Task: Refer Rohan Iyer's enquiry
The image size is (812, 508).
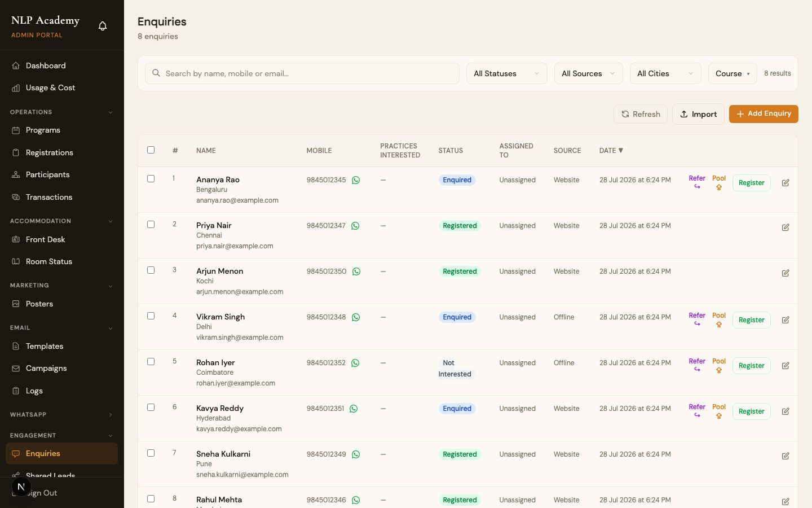Action: pyautogui.click(x=697, y=365)
